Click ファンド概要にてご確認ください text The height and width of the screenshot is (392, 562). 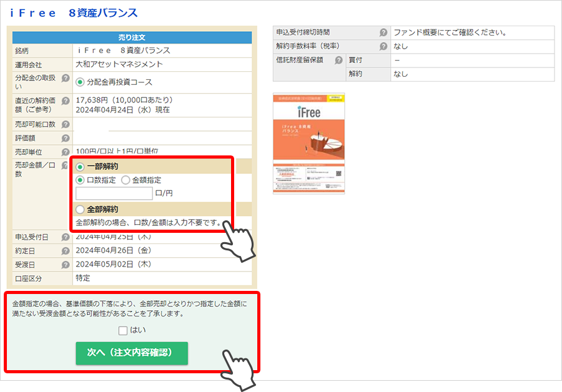[450, 32]
